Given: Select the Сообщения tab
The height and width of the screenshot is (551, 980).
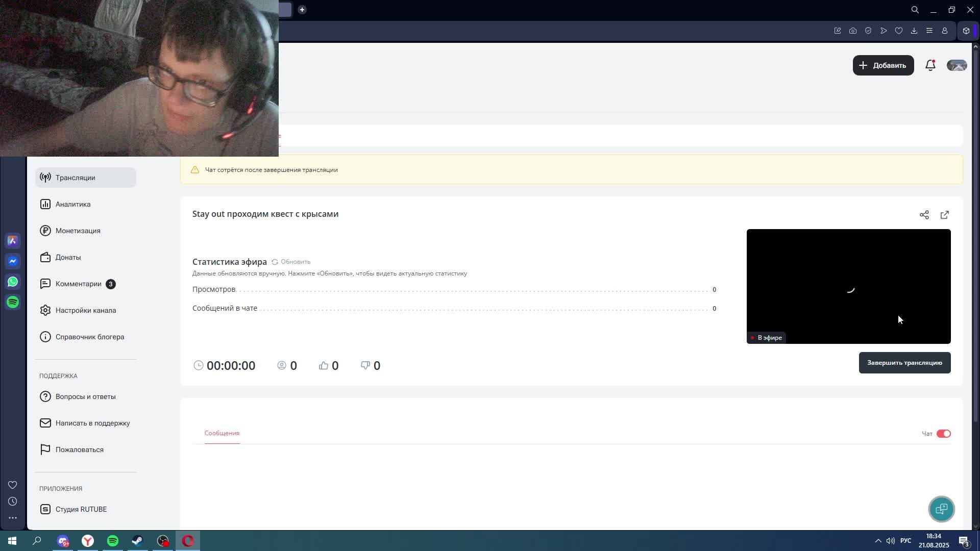Looking at the screenshot, I should click(222, 433).
